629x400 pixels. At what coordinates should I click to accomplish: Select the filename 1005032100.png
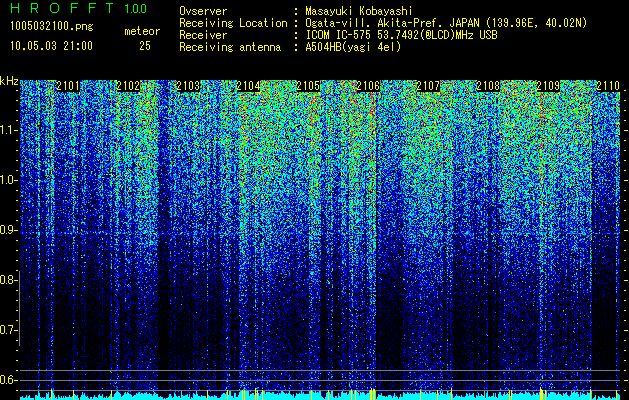pos(52,27)
